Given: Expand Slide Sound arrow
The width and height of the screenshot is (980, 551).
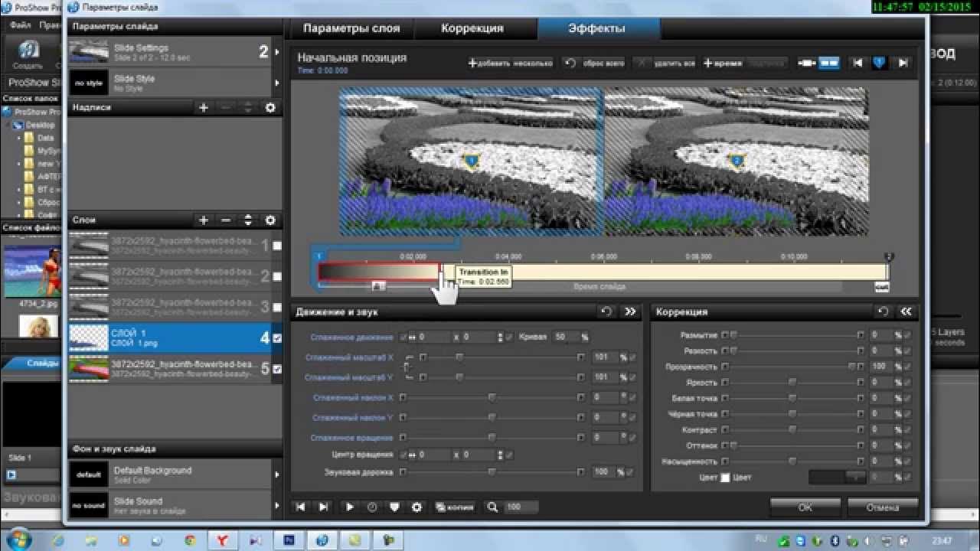Looking at the screenshot, I should [276, 505].
